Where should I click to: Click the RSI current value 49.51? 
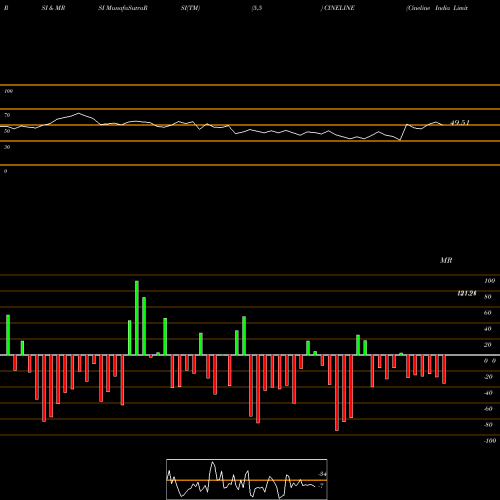pos(460,123)
